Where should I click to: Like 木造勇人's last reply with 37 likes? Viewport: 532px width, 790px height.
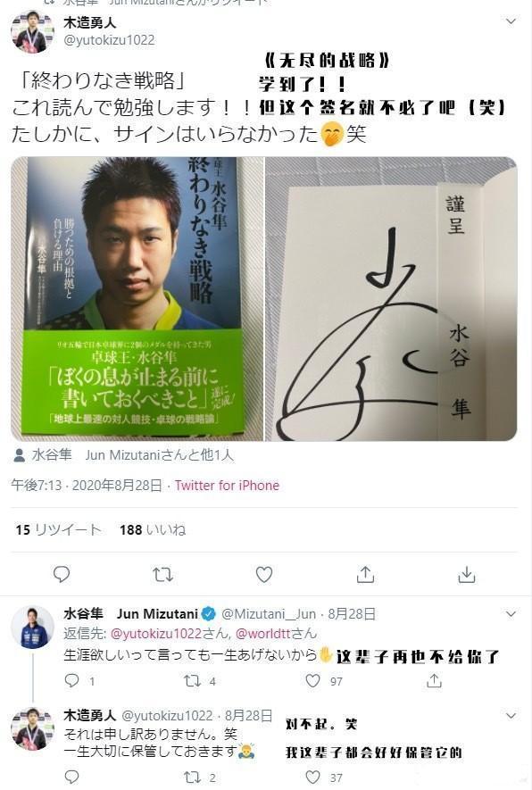[312, 778]
